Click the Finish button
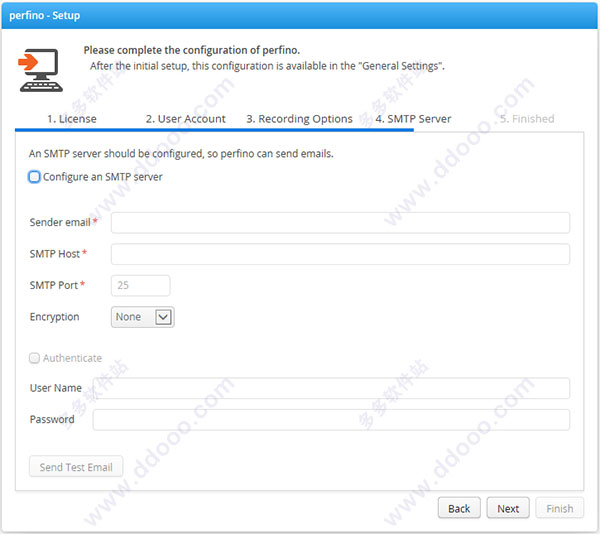The width and height of the screenshot is (600, 534). [560, 508]
